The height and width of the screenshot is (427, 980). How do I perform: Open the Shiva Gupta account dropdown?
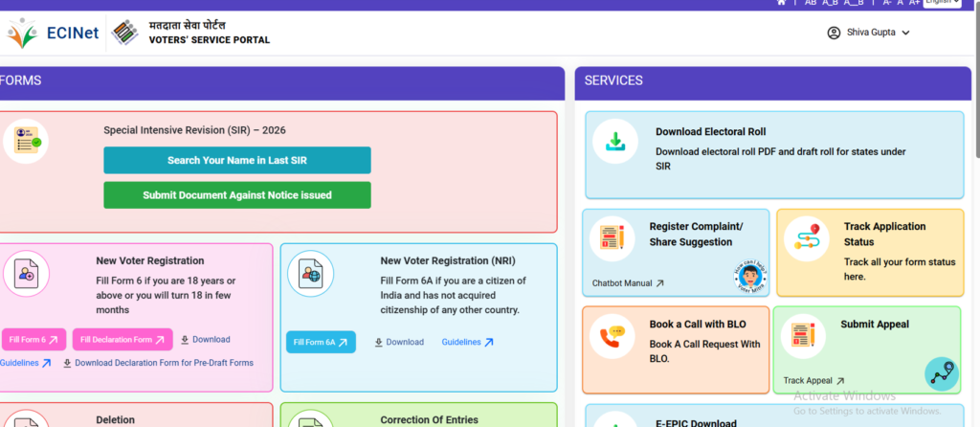click(x=868, y=33)
